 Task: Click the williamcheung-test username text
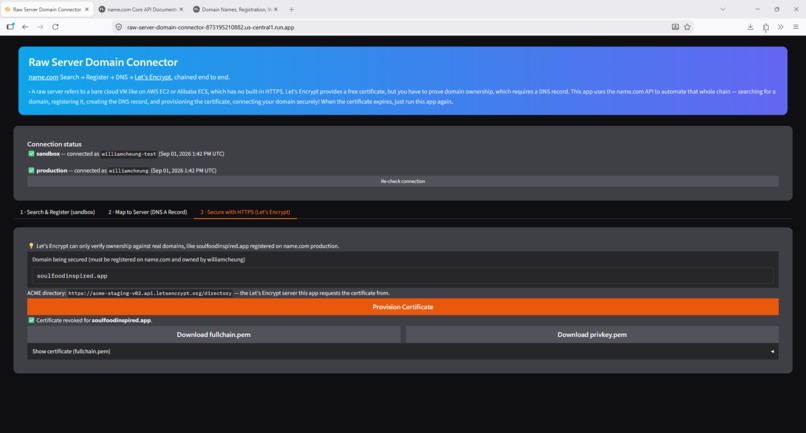tap(129, 154)
